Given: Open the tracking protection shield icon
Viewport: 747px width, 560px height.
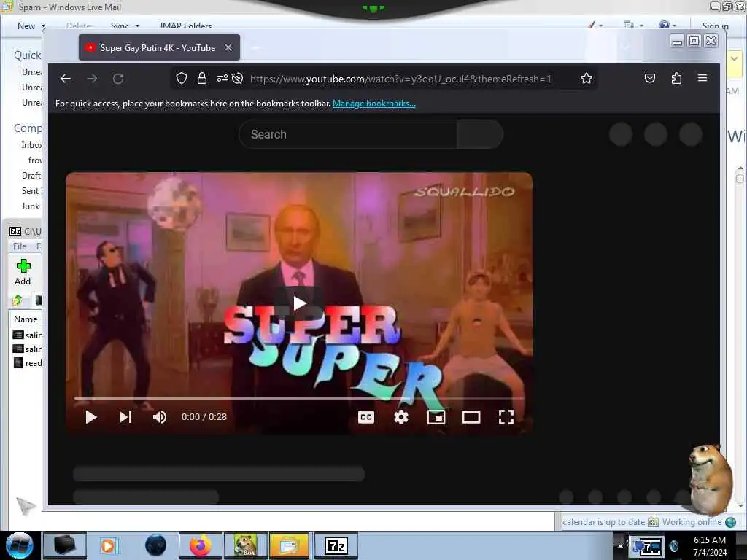Looking at the screenshot, I should pos(182,78).
